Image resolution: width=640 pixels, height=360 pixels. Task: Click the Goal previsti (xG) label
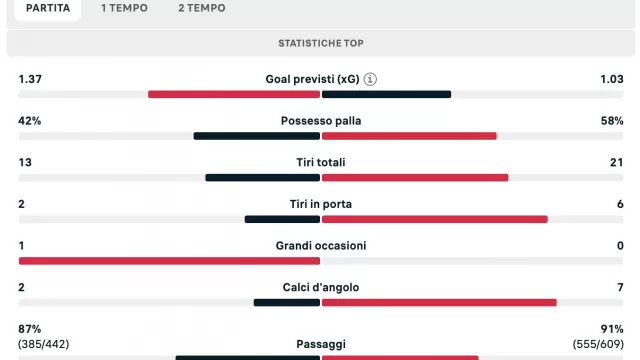[x=312, y=79]
